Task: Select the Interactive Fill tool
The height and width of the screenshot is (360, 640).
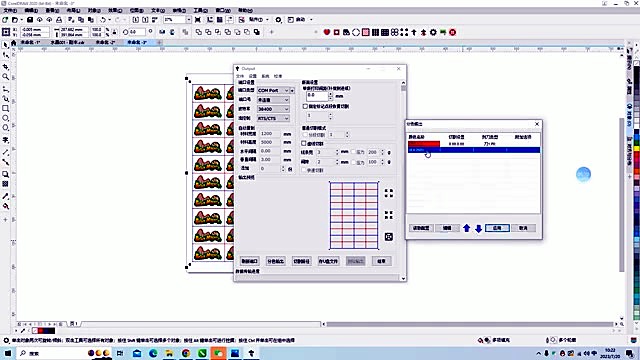Action: point(5,207)
